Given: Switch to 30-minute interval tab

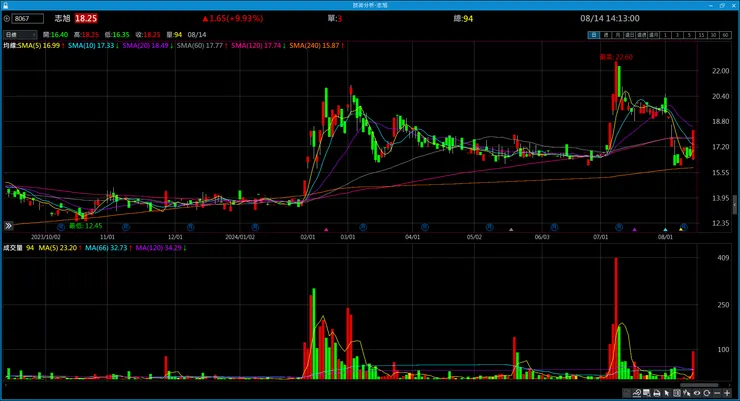Looking at the screenshot, I should 714,35.
